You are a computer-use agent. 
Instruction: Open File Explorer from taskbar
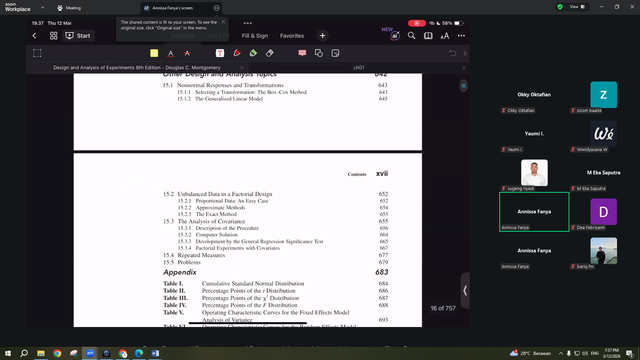(x=41, y=353)
